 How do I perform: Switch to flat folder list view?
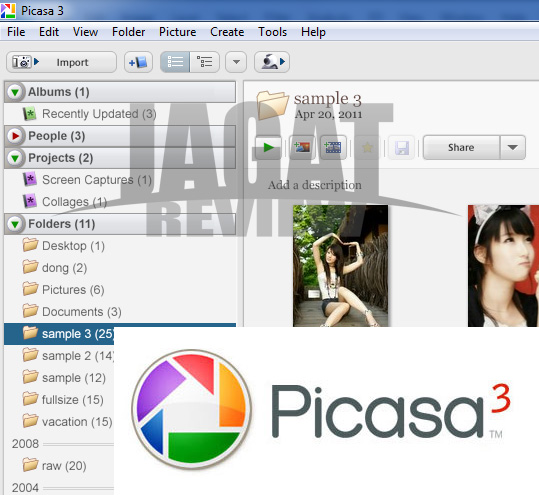(175, 62)
